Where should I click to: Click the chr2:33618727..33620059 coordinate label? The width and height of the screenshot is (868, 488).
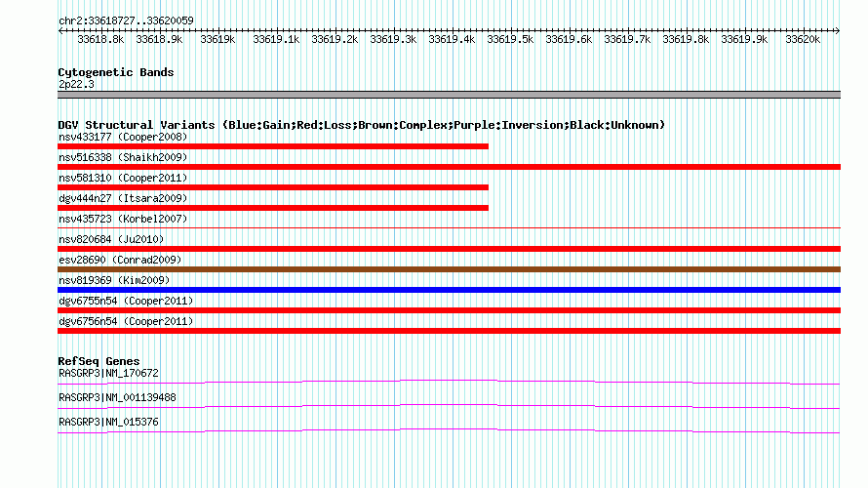(x=126, y=20)
